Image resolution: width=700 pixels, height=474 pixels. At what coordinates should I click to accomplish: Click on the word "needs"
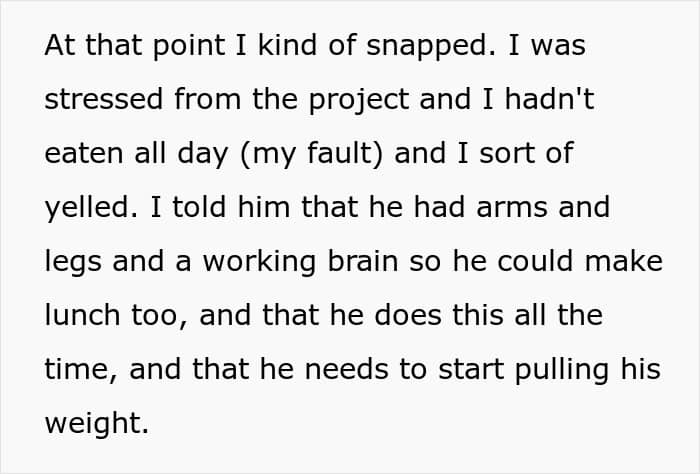[x=346, y=369]
